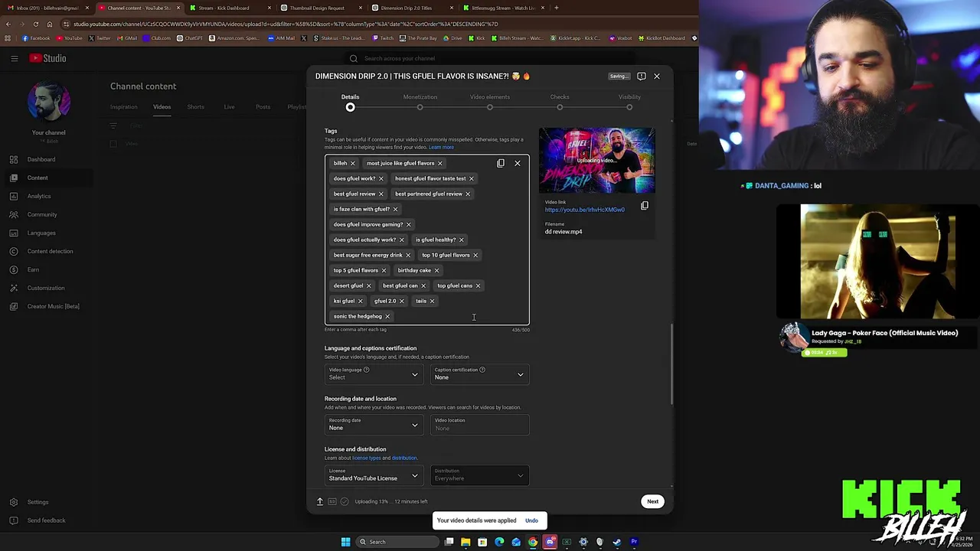Expand the Caption certification dropdown
This screenshot has height=551, width=980.
(479, 373)
